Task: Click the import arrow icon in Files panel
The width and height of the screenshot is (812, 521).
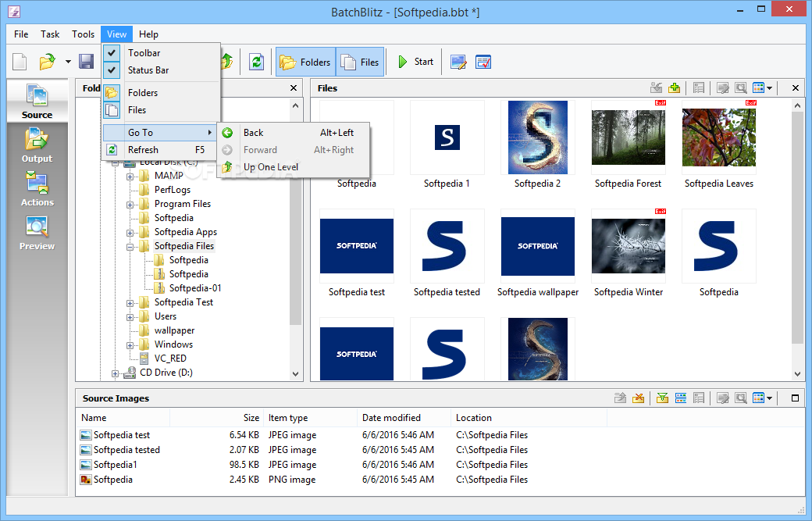Action: (656, 88)
